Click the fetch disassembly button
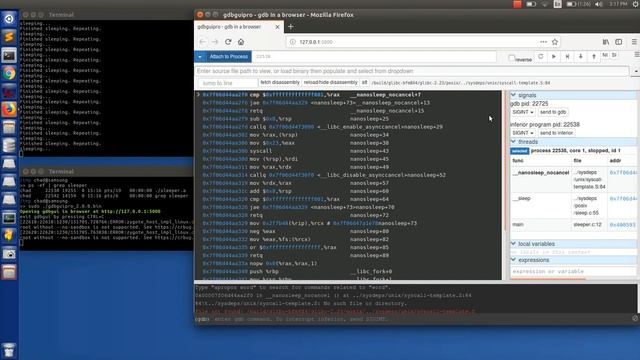The image size is (640, 360). (280, 82)
